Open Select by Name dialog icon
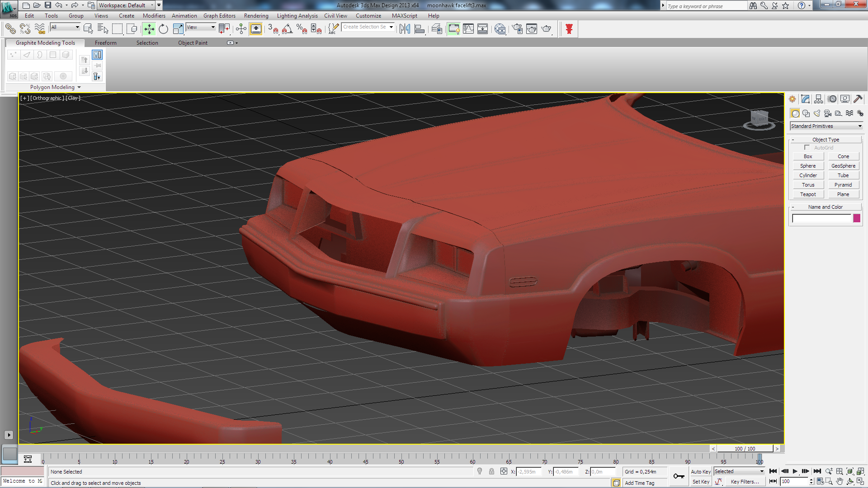 103,29
